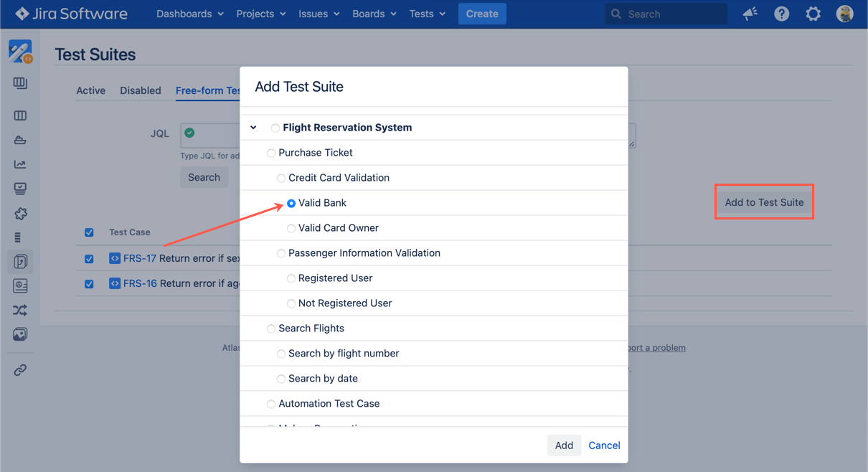The height and width of the screenshot is (472, 868).
Task: Click the link shortcut icon in sidebar
Action: (x=20, y=370)
